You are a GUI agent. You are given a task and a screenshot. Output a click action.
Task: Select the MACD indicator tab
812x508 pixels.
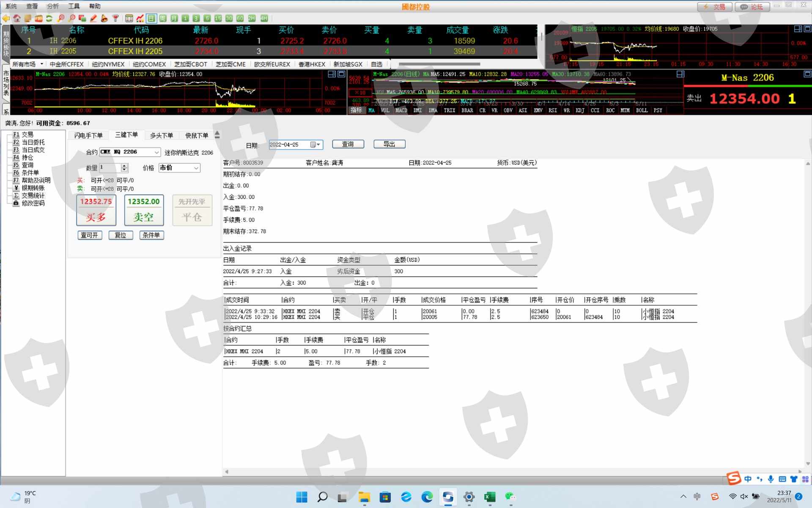click(x=401, y=110)
